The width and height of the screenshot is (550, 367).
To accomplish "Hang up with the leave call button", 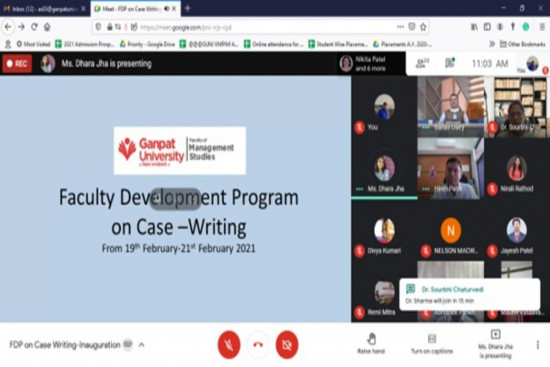I will click(x=258, y=345).
